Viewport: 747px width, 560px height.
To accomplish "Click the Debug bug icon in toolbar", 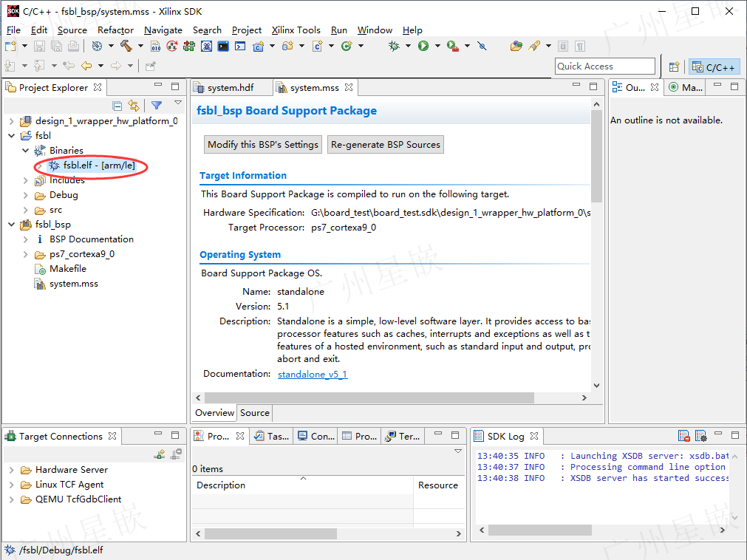I will 394,46.
